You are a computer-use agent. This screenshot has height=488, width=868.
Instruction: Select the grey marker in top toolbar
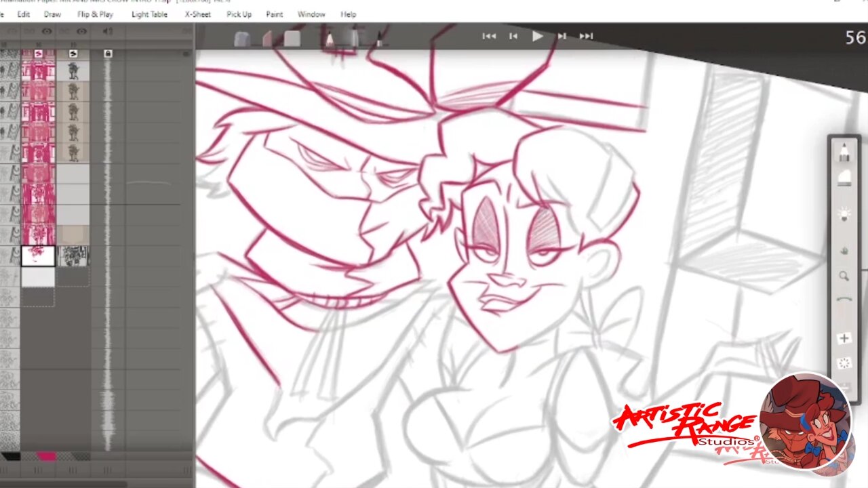coord(354,39)
